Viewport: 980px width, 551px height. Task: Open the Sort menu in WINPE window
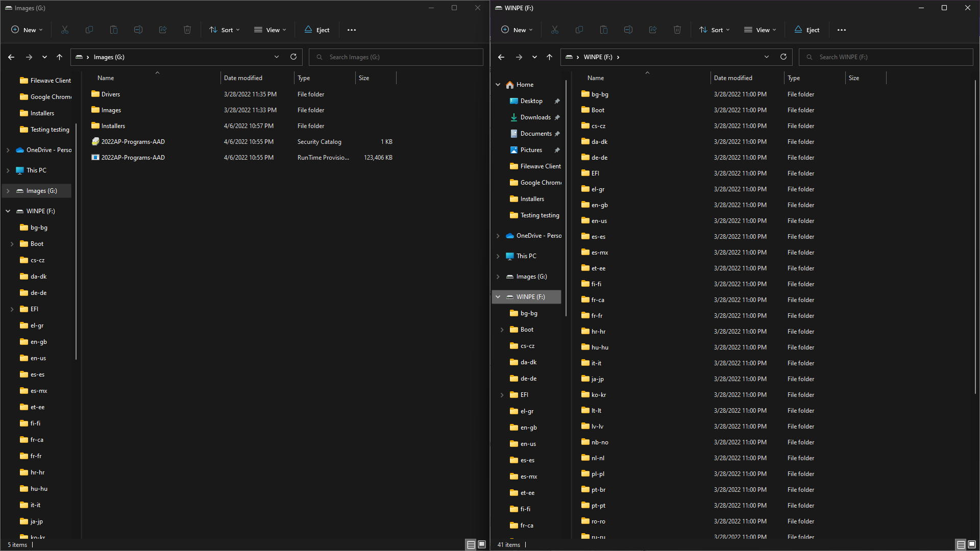click(x=714, y=30)
